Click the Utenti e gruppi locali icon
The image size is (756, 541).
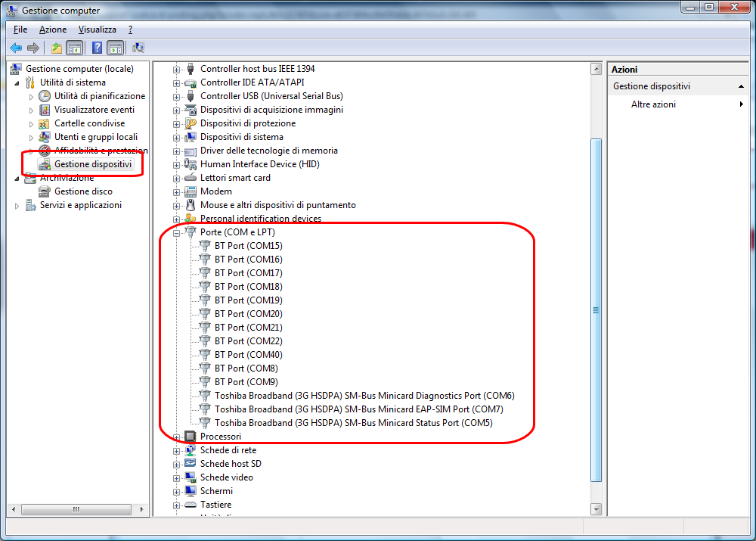click(x=45, y=137)
